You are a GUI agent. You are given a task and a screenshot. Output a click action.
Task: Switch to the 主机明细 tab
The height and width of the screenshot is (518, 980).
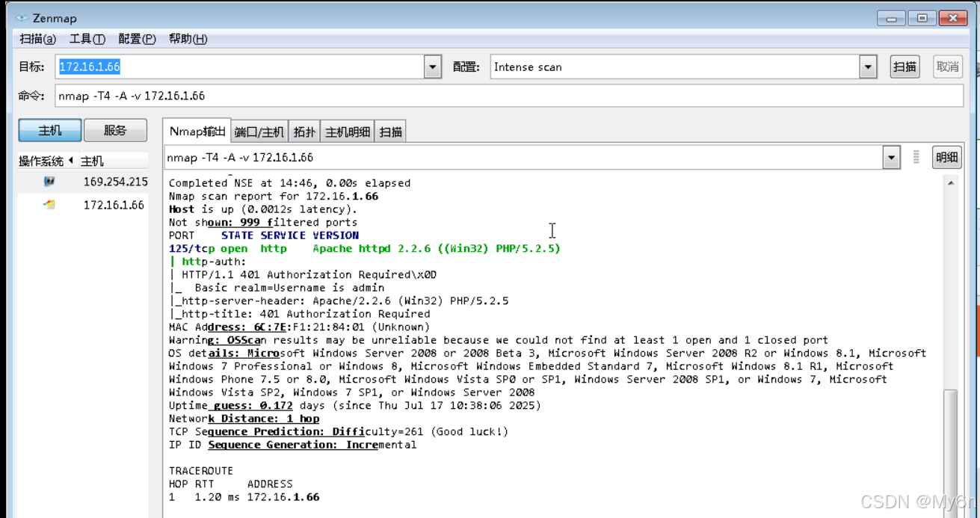coord(347,132)
